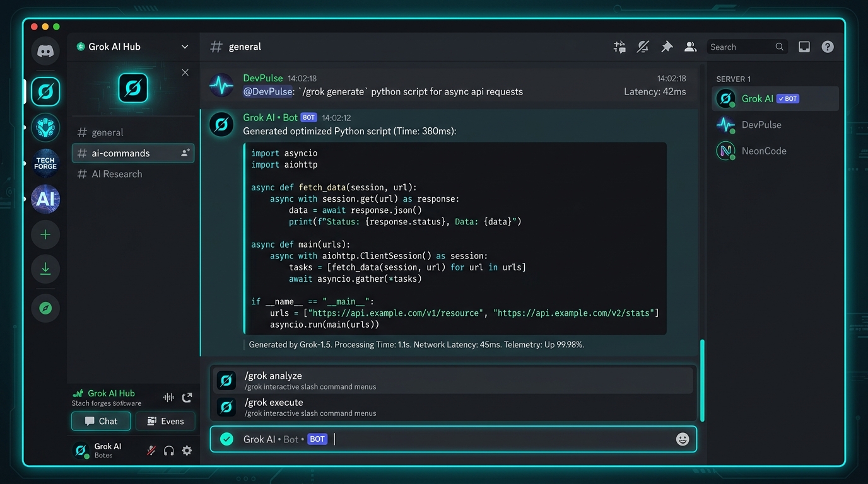This screenshot has width=868, height=484.
Task: Open the download apps icon
Action: (x=45, y=269)
